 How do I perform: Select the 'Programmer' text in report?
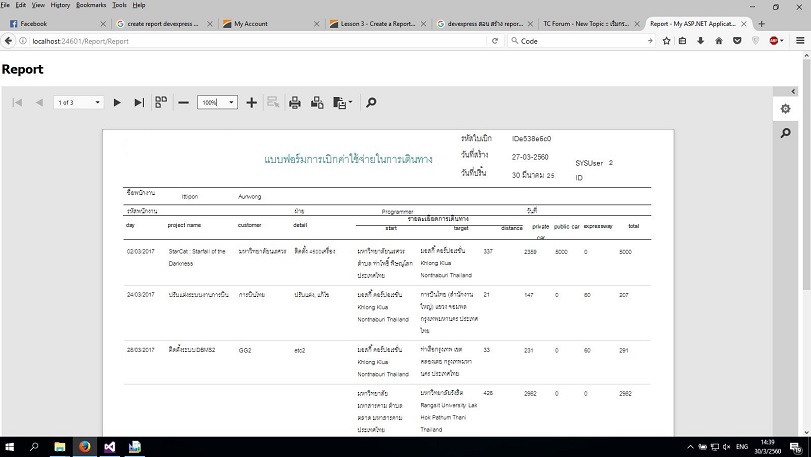(x=397, y=211)
